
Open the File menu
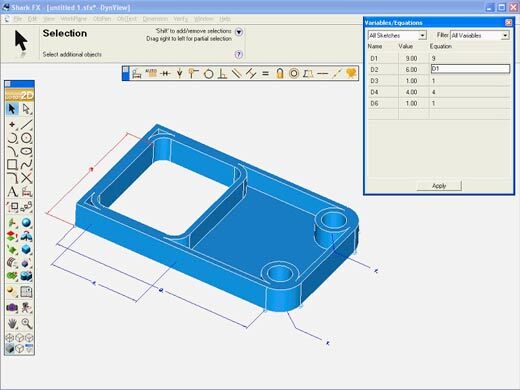17,19
